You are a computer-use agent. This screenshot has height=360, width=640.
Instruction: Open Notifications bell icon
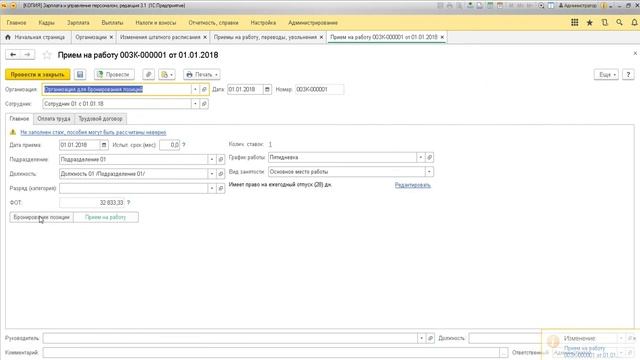click(634, 23)
